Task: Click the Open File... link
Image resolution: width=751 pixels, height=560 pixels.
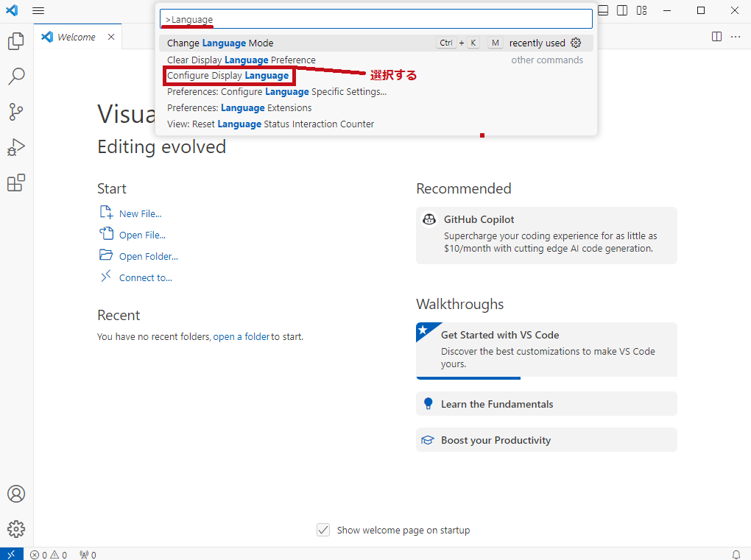Action: tap(142, 235)
